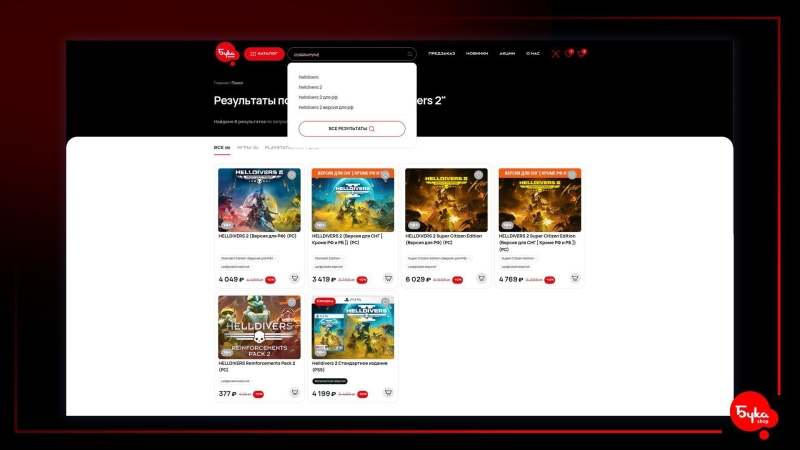Click inside the search input field

point(349,54)
